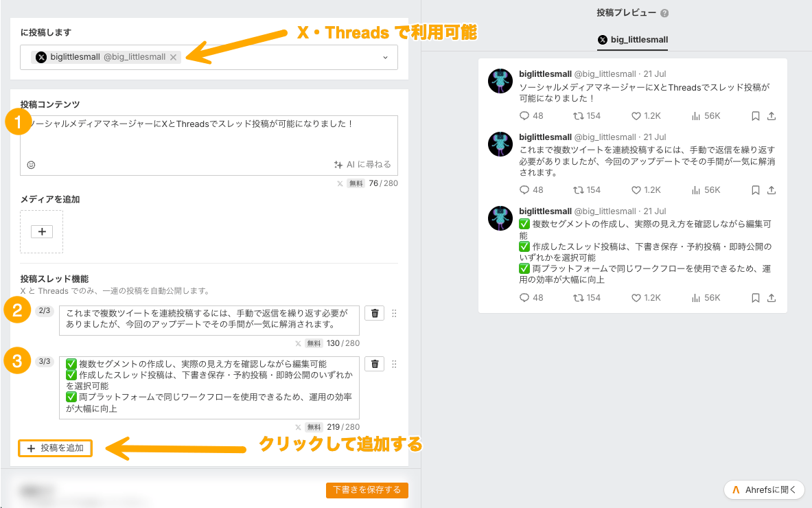The width and height of the screenshot is (812, 508).
Task: Click X logo in the account chip
Action: pyautogui.click(x=41, y=58)
